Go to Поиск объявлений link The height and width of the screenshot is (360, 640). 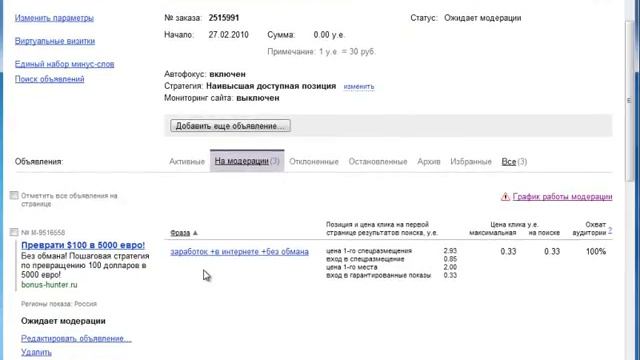pyautogui.click(x=49, y=79)
